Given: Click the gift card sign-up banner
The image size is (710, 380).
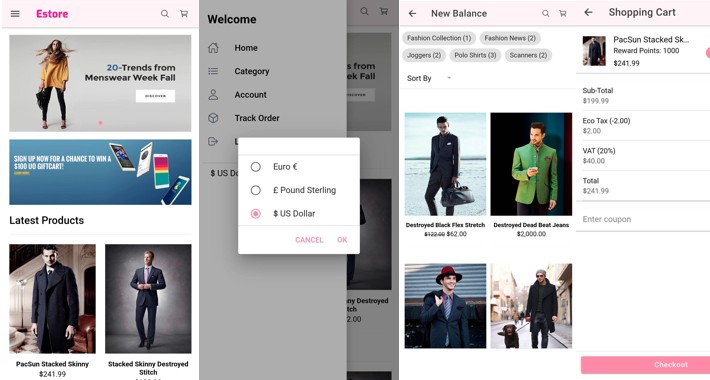Looking at the screenshot, I should pyautogui.click(x=100, y=172).
